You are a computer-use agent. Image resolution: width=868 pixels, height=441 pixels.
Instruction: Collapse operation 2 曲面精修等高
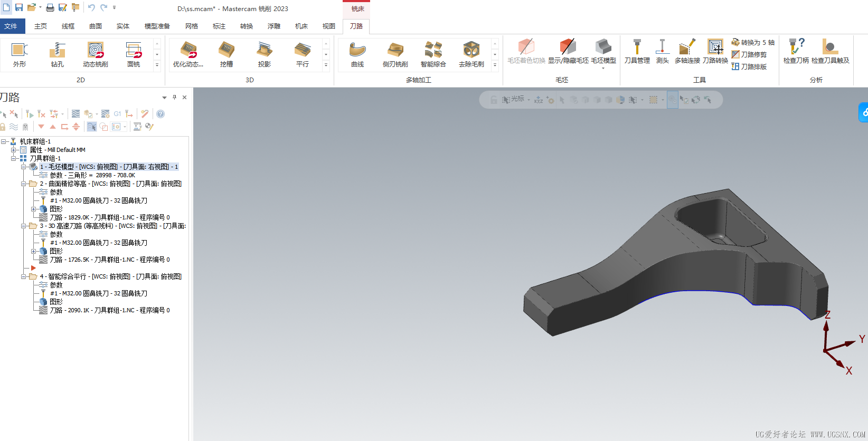[23, 184]
